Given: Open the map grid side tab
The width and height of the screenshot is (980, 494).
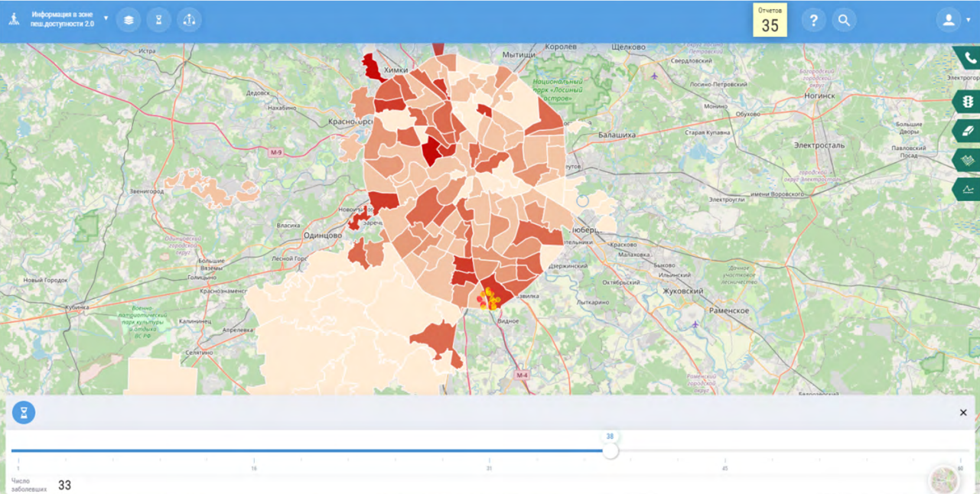Looking at the screenshot, I should [968, 160].
